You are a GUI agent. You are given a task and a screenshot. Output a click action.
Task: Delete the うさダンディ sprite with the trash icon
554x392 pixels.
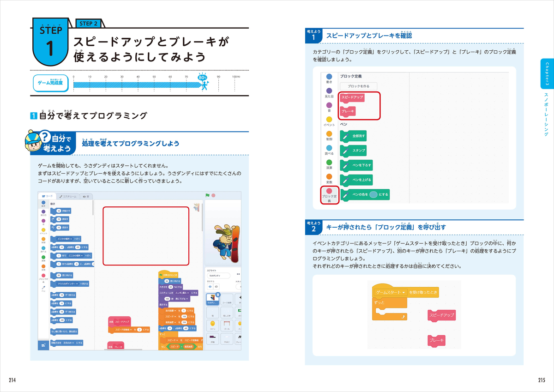(x=218, y=294)
